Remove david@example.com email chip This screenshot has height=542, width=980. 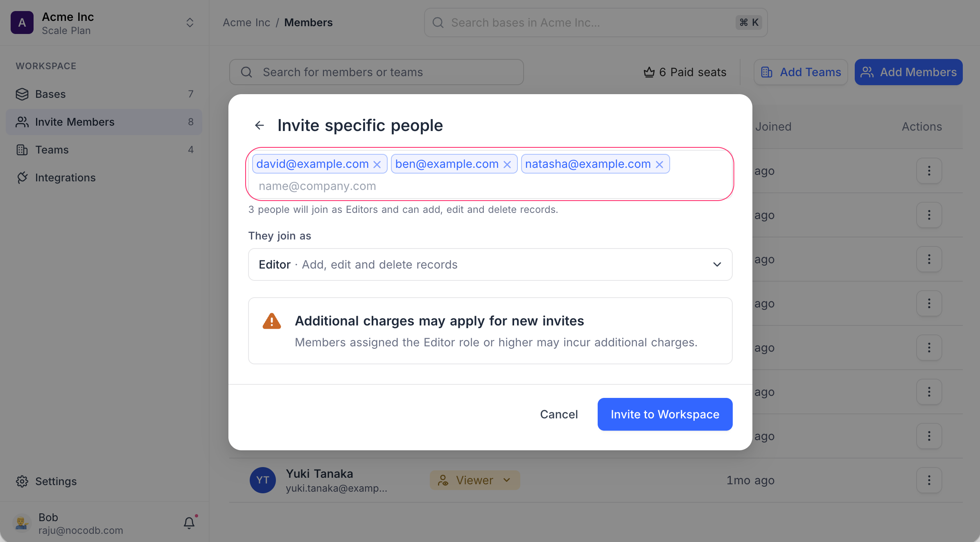(x=377, y=164)
